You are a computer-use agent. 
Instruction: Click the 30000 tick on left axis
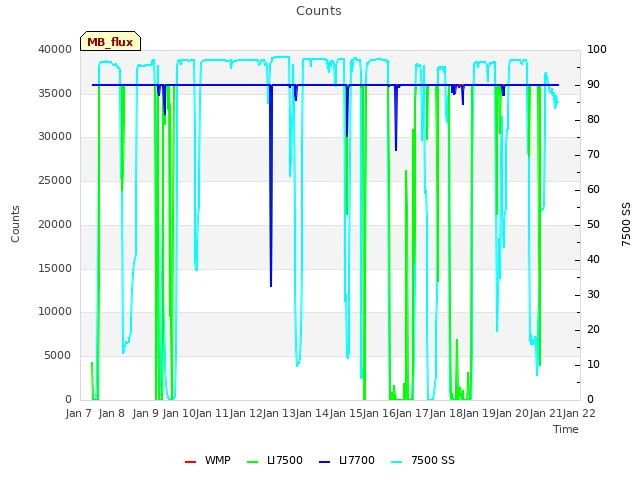click(x=55, y=137)
